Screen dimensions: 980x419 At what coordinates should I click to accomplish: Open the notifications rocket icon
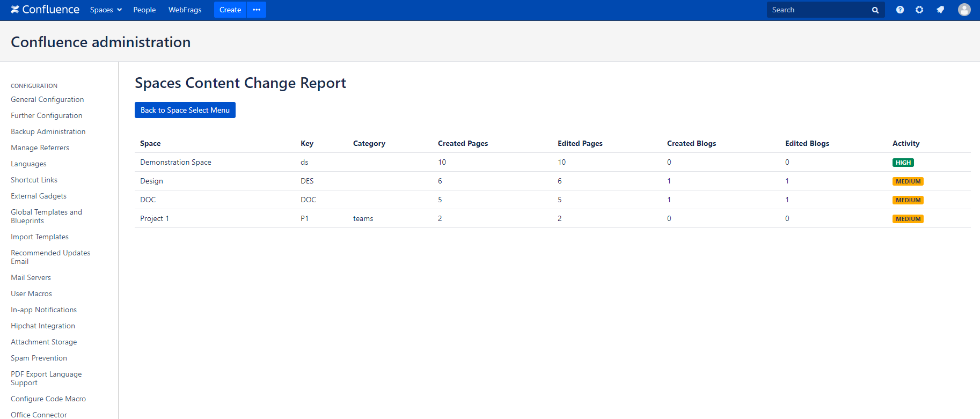[940, 10]
